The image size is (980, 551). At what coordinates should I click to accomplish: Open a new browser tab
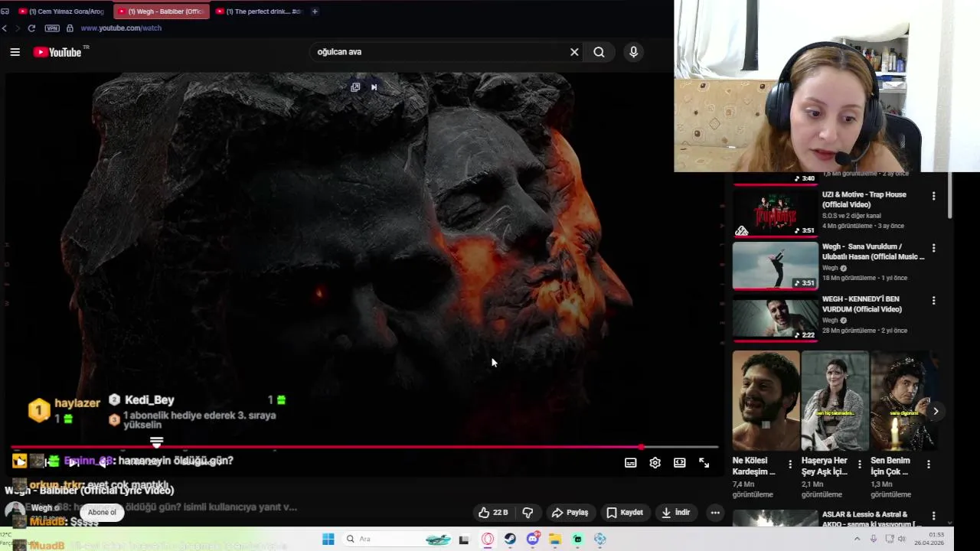pos(315,11)
